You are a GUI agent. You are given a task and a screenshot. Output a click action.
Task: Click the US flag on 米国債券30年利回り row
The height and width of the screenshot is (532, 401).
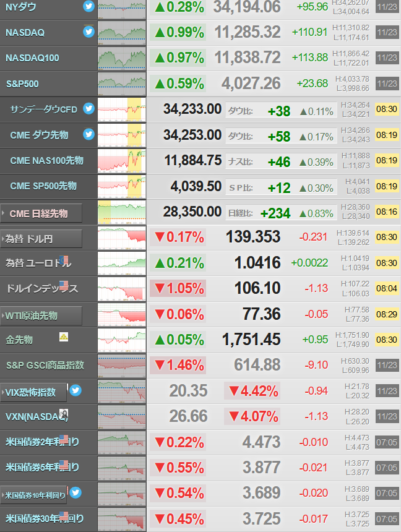(64, 516)
